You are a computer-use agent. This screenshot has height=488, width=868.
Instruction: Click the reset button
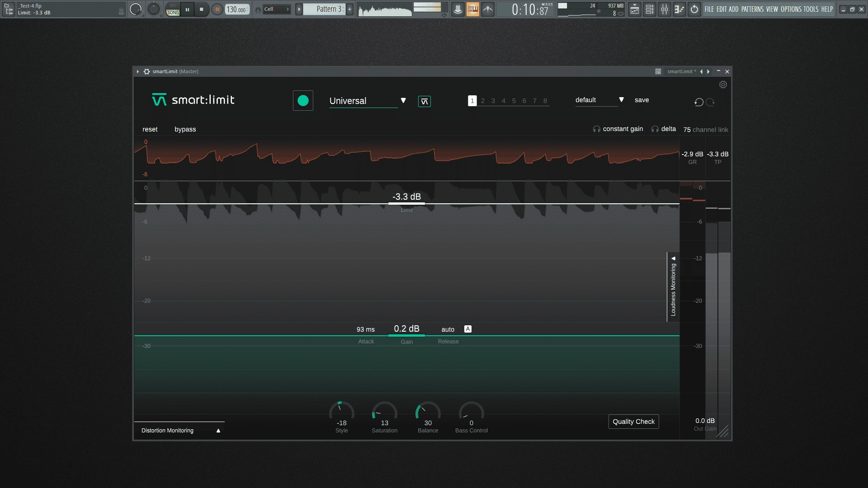(150, 129)
